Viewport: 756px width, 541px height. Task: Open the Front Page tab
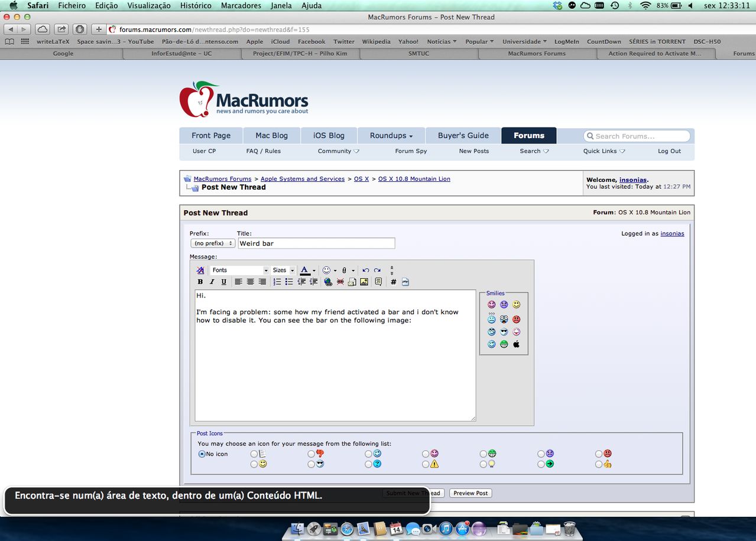point(211,135)
